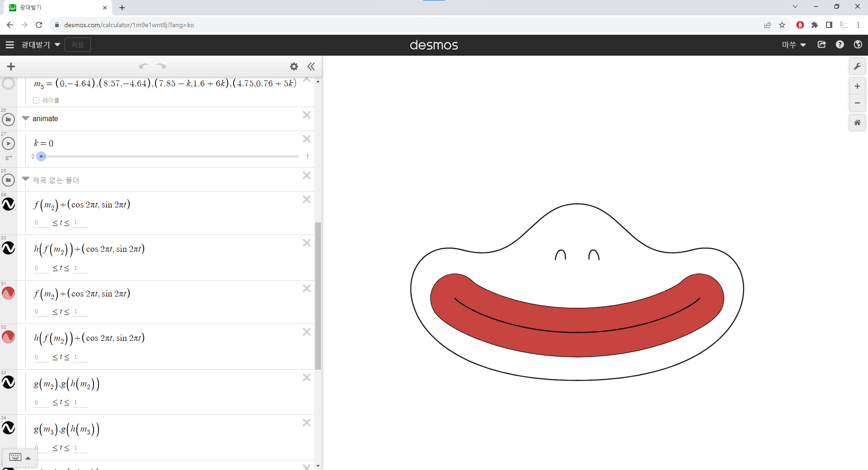Open the 마수 account menu
This screenshot has height=470, width=868.
click(794, 45)
